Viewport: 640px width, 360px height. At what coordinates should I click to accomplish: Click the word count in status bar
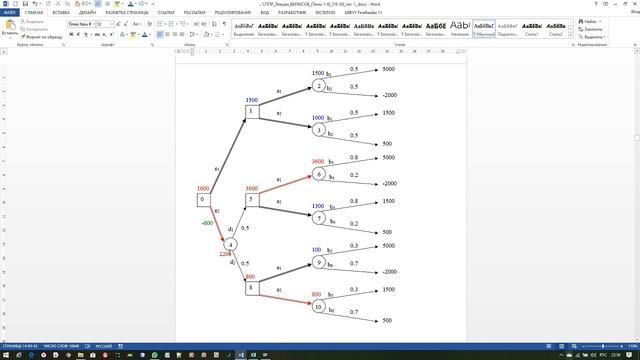tap(61, 346)
